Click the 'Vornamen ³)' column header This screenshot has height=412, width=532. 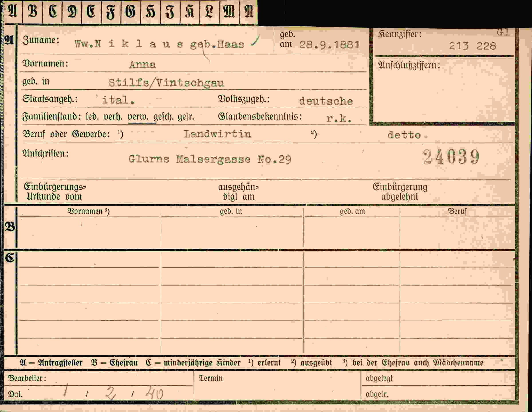tap(89, 211)
